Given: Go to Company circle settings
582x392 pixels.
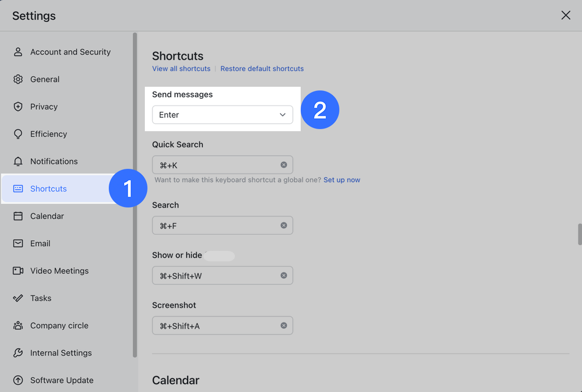Looking at the screenshot, I should pyautogui.click(x=59, y=326).
